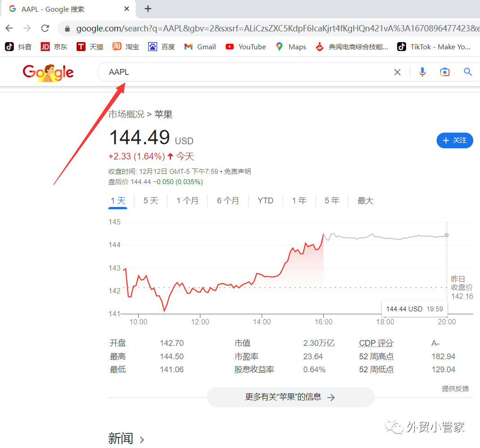480x448 pixels.
Task: Open the 百度 bookmark
Action: [x=161, y=47]
